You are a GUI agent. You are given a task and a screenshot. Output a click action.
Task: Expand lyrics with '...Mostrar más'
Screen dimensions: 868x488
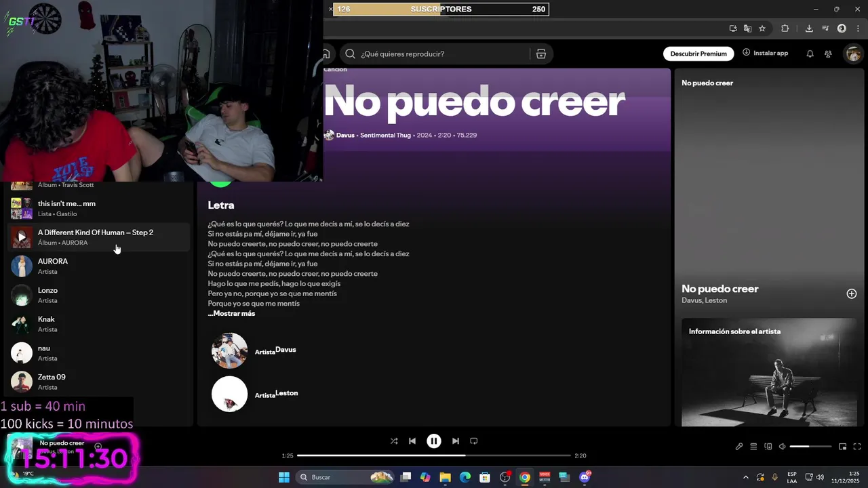pyautogui.click(x=231, y=314)
